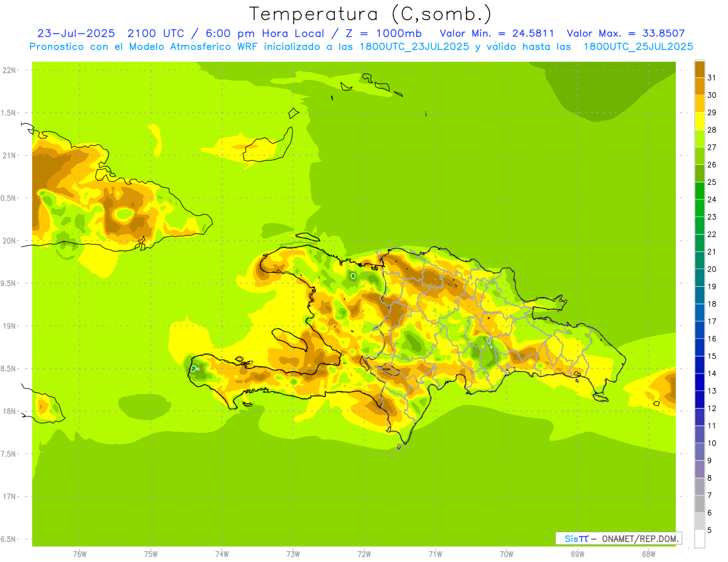Viewport: 728px width, 562px height.
Task: Click the "22N" latitude label
Action: [x=9, y=70]
